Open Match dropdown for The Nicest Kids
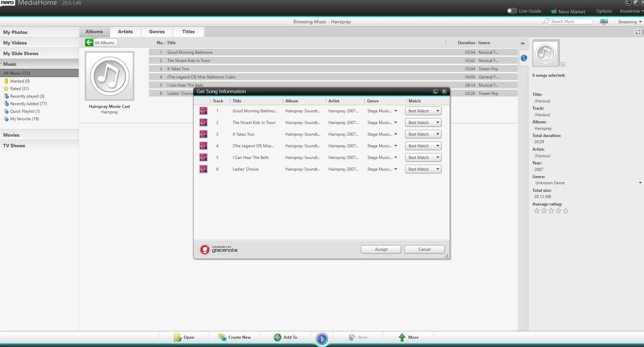The width and height of the screenshot is (644, 347). (423, 123)
